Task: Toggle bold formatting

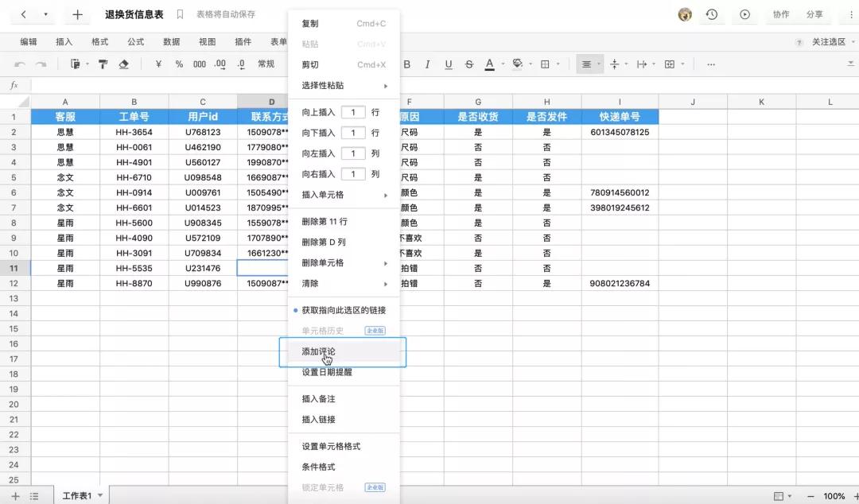Action: (x=407, y=64)
